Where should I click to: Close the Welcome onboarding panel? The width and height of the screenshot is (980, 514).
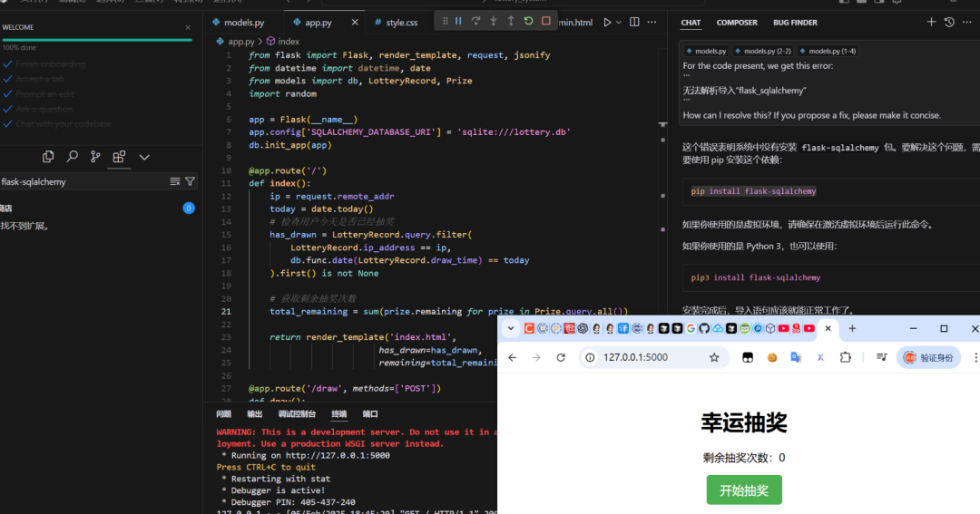point(188,27)
